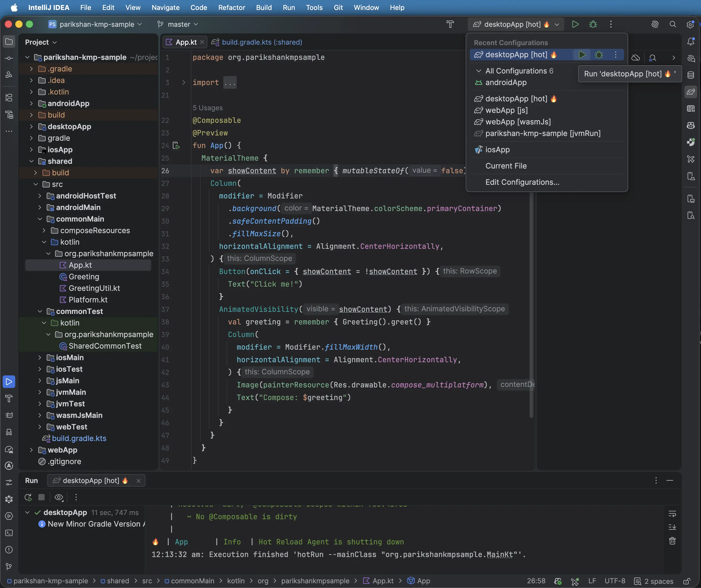Toggle offline mode crossed cloud icon
The image size is (701, 588).
pyautogui.click(x=636, y=58)
